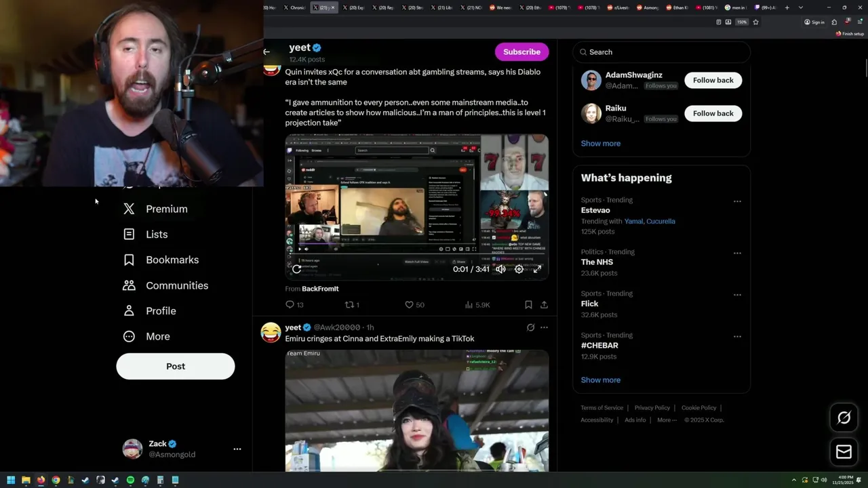Viewport: 868px width, 488px height.
Task: Open the Yamal trending link
Action: click(x=633, y=221)
